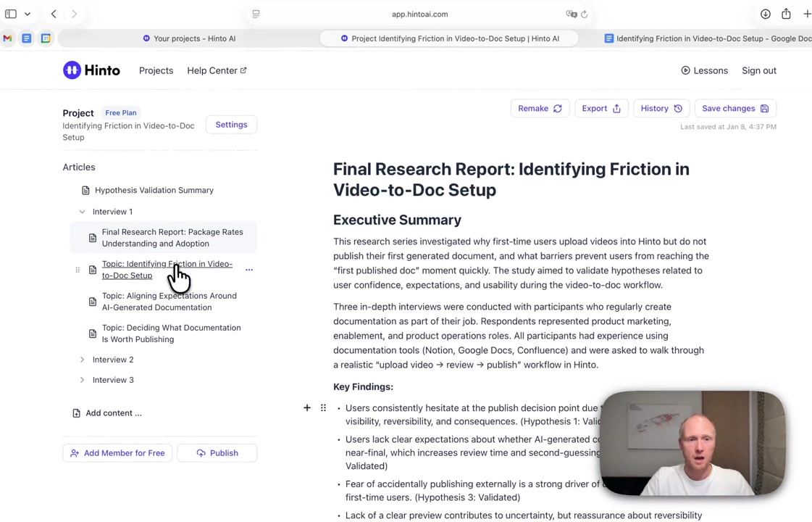This screenshot has height=522, width=812.
Task: Click the Hinto logo icon
Action: pos(72,70)
